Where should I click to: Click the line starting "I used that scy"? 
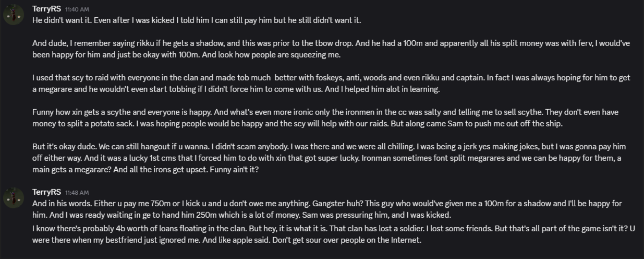331,78
